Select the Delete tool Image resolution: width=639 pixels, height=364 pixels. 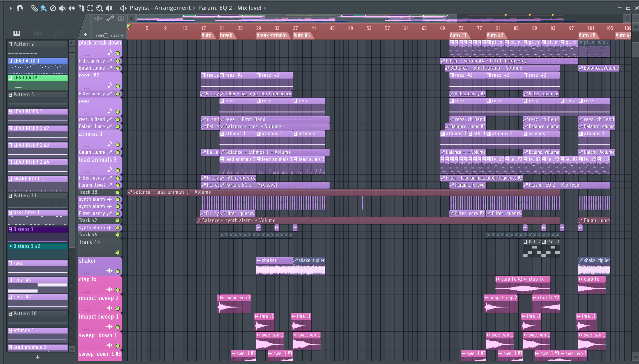point(53,8)
